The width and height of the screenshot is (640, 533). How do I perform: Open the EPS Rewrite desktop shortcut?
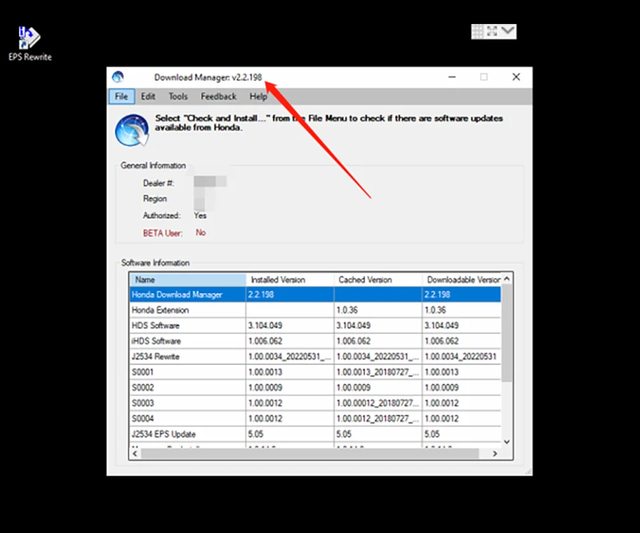pos(30,44)
